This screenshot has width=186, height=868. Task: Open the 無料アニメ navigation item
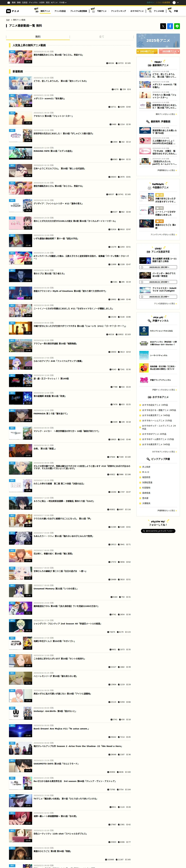[x=45, y=11]
